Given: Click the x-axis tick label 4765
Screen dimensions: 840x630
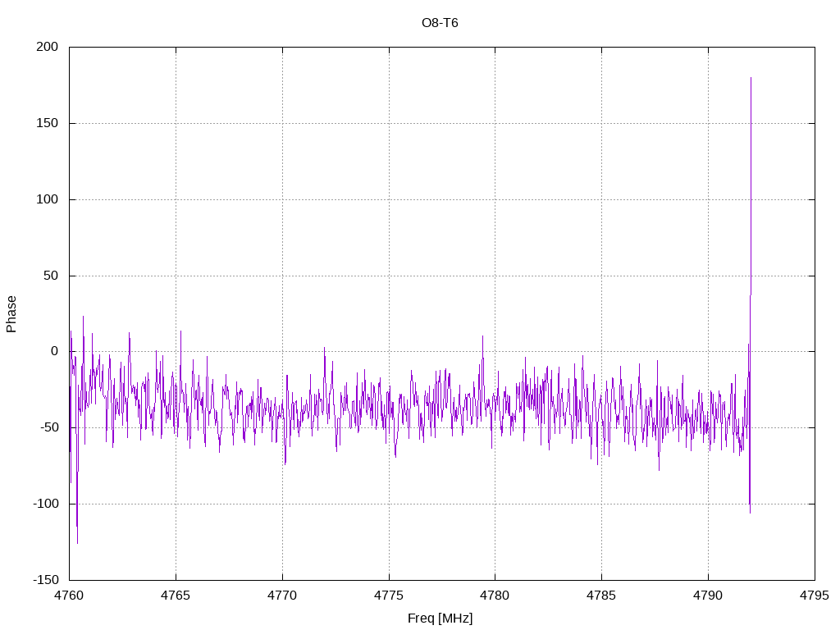Looking at the screenshot, I should (x=176, y=596).
